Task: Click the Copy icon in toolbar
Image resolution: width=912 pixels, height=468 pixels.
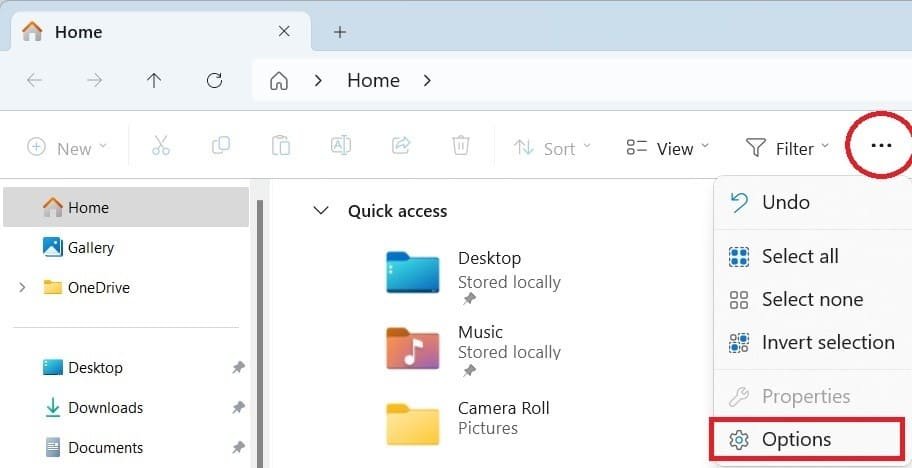Action: coord(221,146)
